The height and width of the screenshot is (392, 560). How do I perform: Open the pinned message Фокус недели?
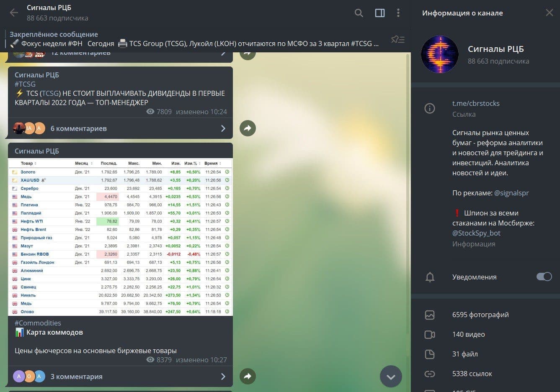[x=194, y=39]
